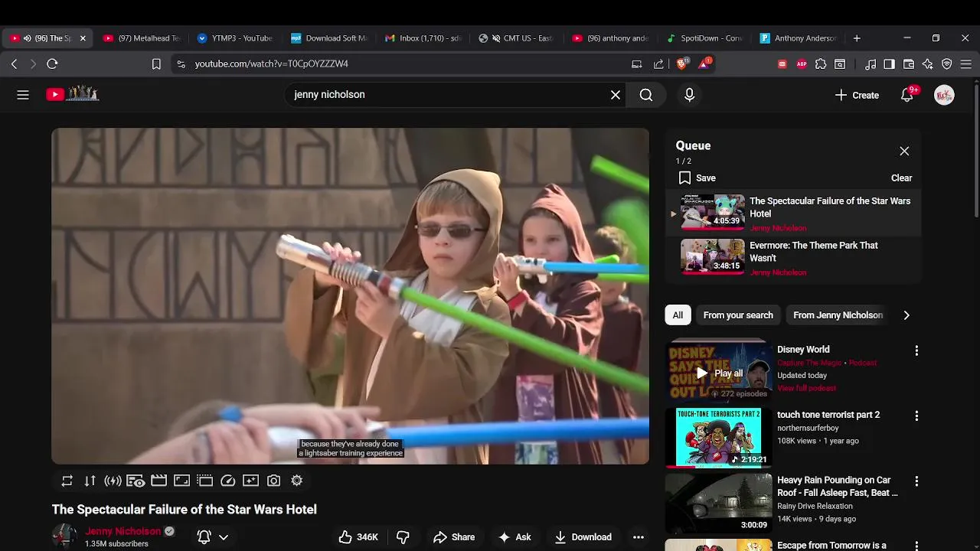Save the queue with the Save button
The height and width of the screenshot is (551, 980).
tap(697, 178)
